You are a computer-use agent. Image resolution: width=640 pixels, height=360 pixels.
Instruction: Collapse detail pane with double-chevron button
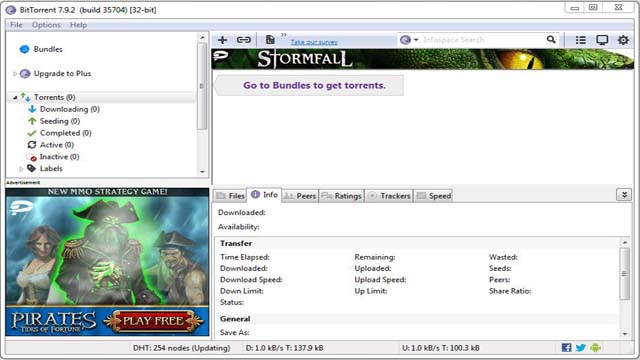[624, 195]
